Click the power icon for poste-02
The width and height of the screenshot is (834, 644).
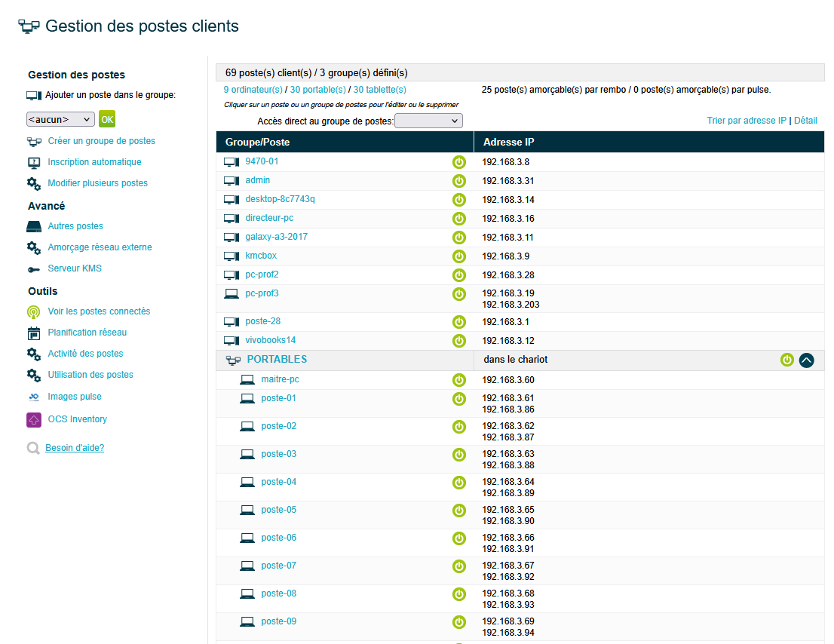(459, 427)
